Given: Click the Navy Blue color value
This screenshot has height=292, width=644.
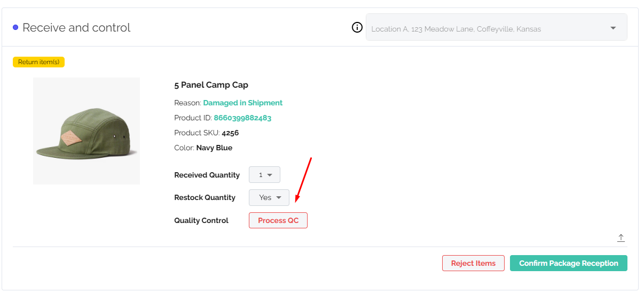Looking at the screenshot, I should pos(214,148).
